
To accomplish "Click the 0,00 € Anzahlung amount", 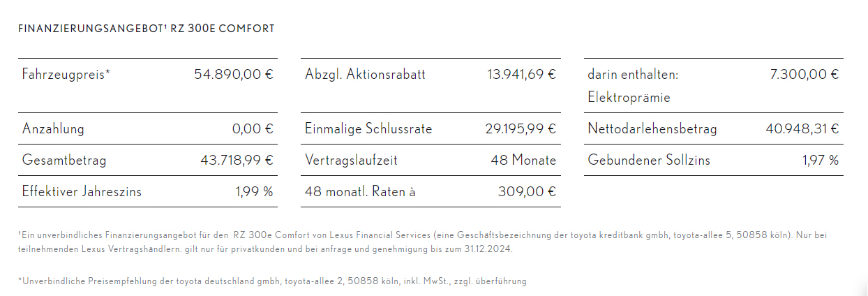I will [253, 129].
